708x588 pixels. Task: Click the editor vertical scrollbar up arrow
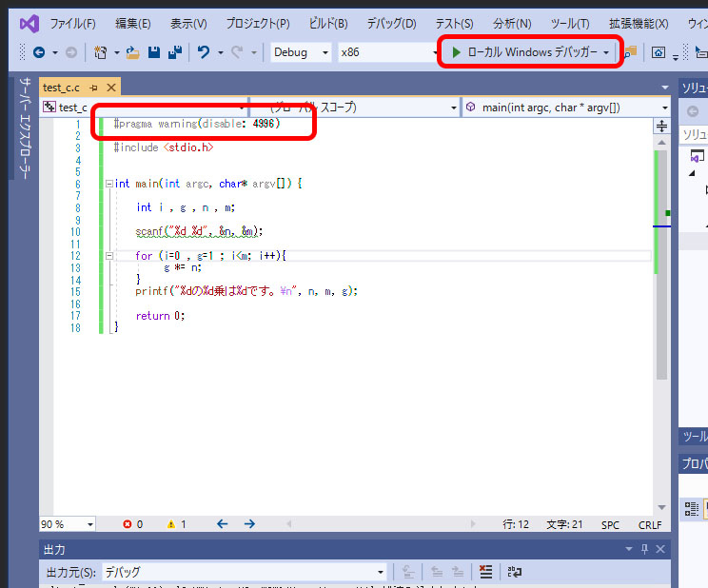click(661, 143)
